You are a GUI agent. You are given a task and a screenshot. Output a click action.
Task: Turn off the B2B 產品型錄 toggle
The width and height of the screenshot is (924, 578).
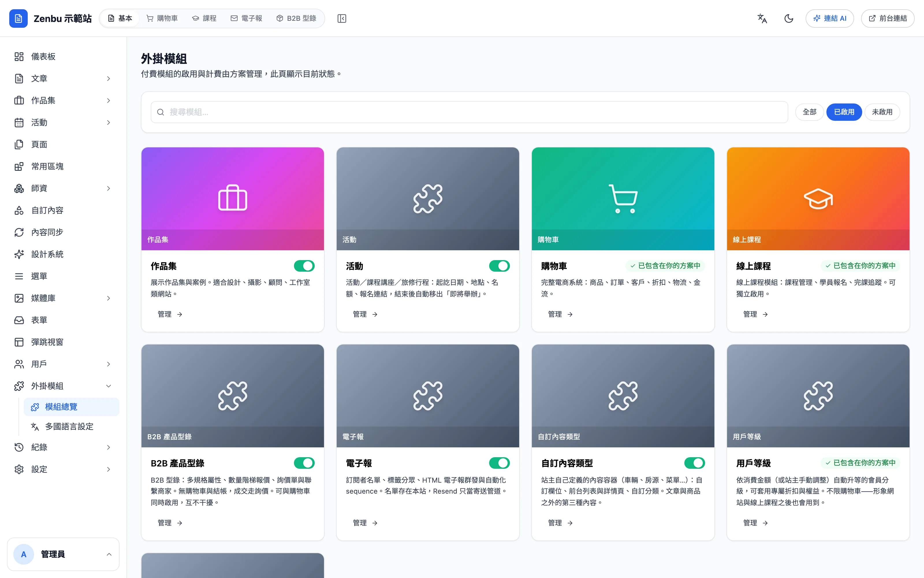point(304,463)
